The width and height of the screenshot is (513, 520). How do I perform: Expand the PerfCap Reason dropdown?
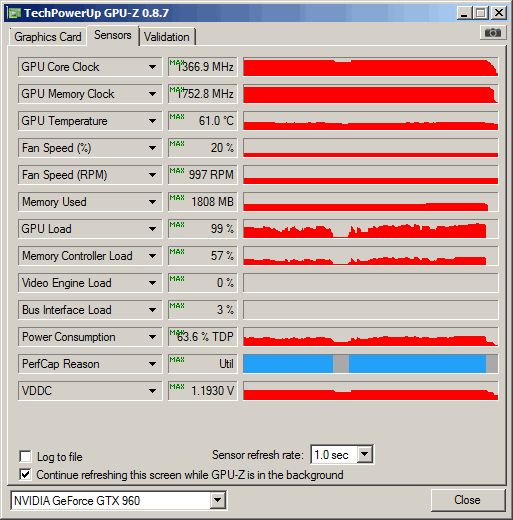pyautogui.click(x=152, y=364)
